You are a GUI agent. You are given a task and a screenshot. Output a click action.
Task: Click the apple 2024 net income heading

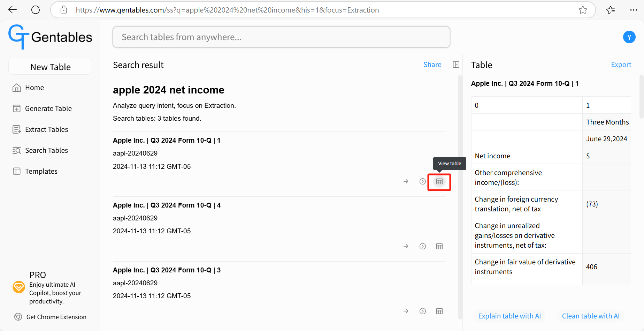(x=168, y=90)
